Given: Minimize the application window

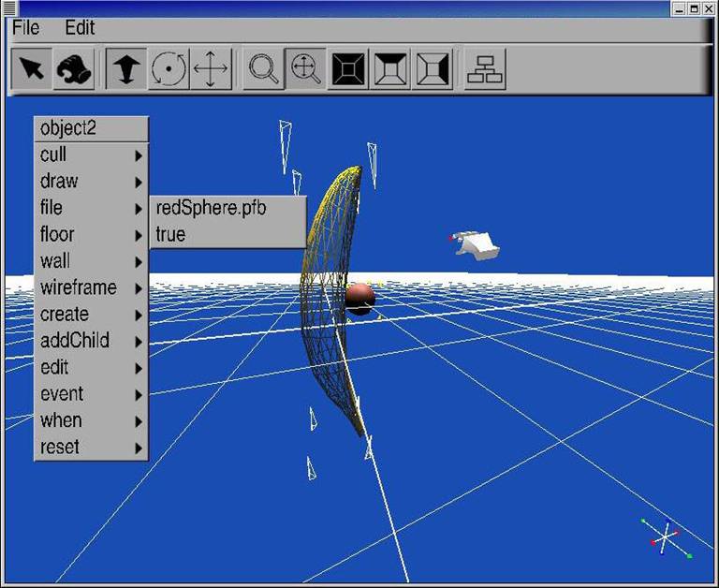Looking at the screenshot, I should coord(680,8).
